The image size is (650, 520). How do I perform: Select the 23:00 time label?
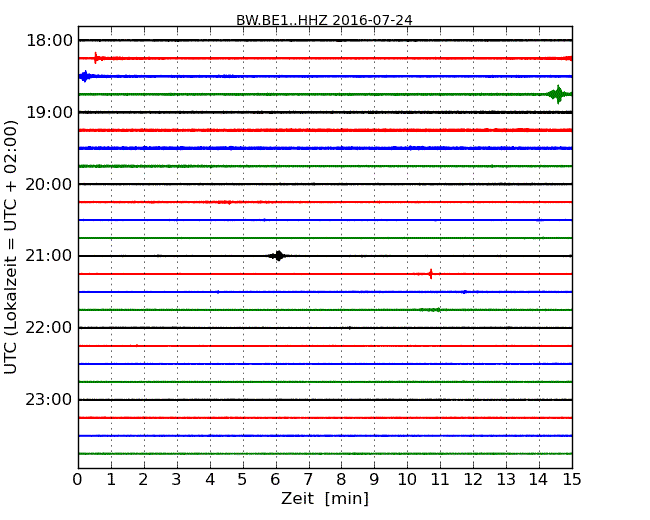(49, 400)
